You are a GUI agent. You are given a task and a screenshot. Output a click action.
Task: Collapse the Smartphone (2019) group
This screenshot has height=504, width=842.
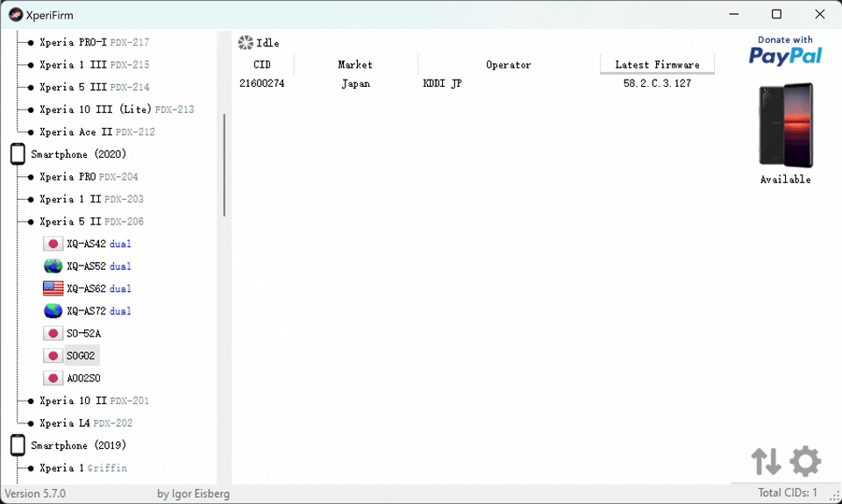[78, 445]
